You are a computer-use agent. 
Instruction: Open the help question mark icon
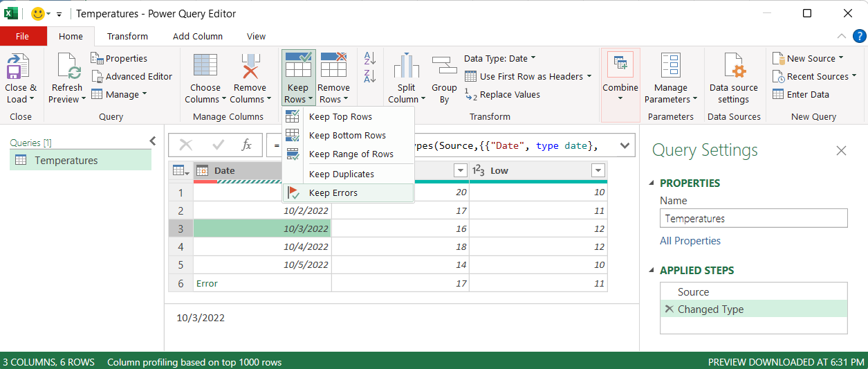[859, 36]
